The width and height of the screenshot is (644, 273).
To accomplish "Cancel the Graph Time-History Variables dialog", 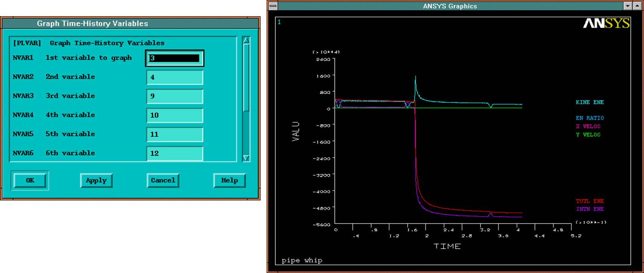I will tap(163, 180).
